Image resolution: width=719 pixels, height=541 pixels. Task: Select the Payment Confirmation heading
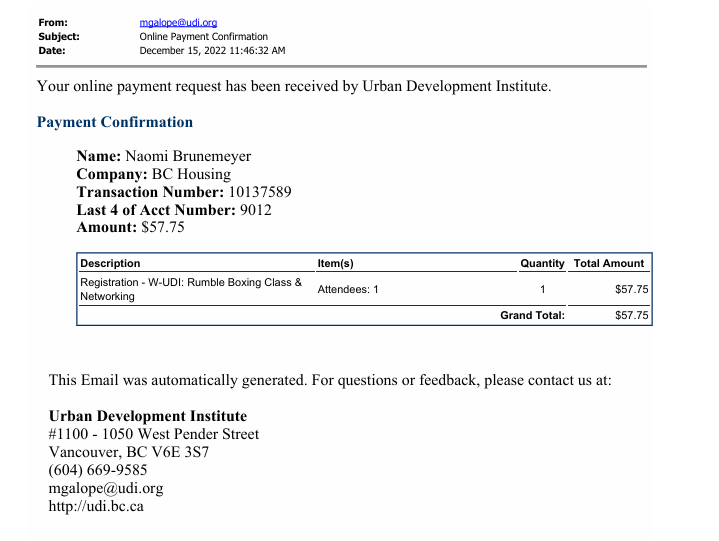[x=115, y=122]
